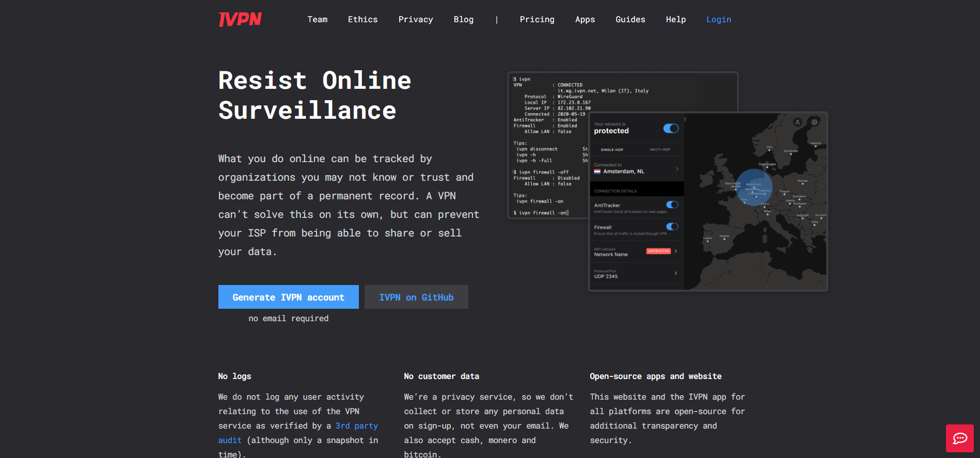Expand the WiFi network name chevron
The width and height of the screenshot is (980, 458).
tap(676, 251)
